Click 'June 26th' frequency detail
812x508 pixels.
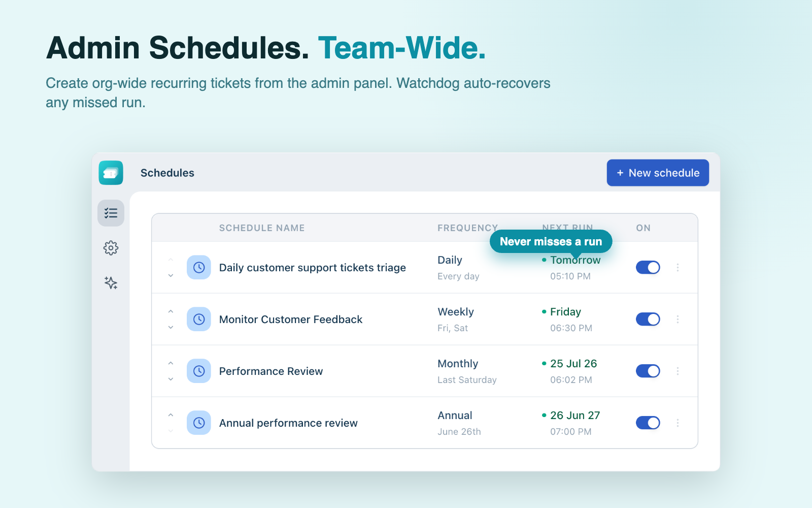coord(459,432)
